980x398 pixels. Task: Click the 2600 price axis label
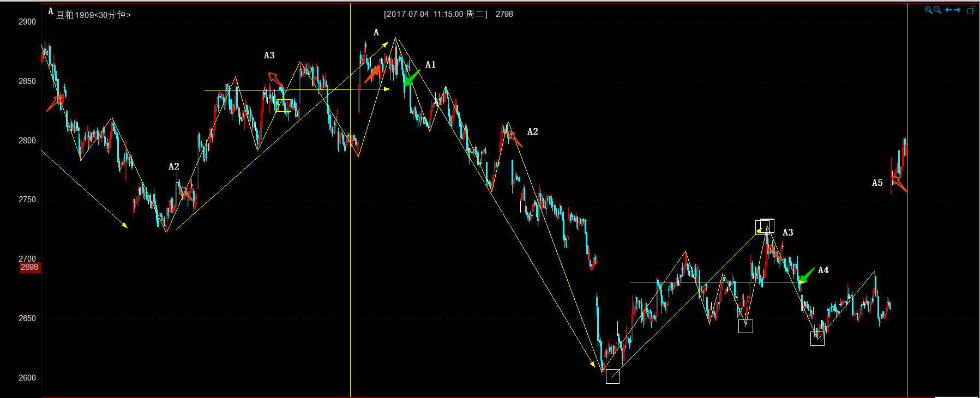tap(27, 378)
